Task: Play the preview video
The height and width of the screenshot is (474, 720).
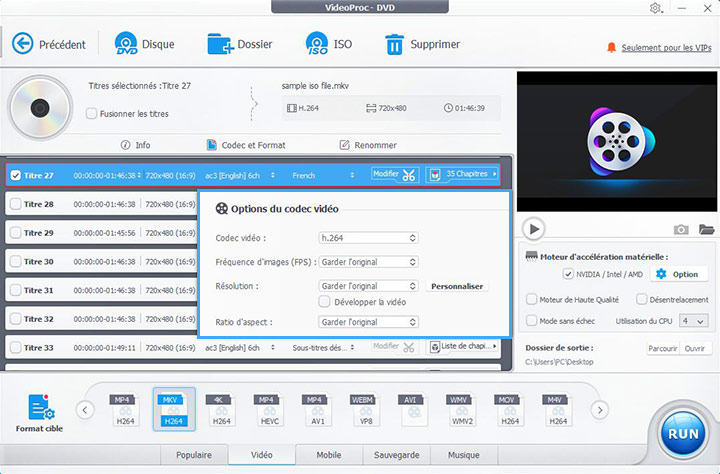Action: (x=534, y=229)
